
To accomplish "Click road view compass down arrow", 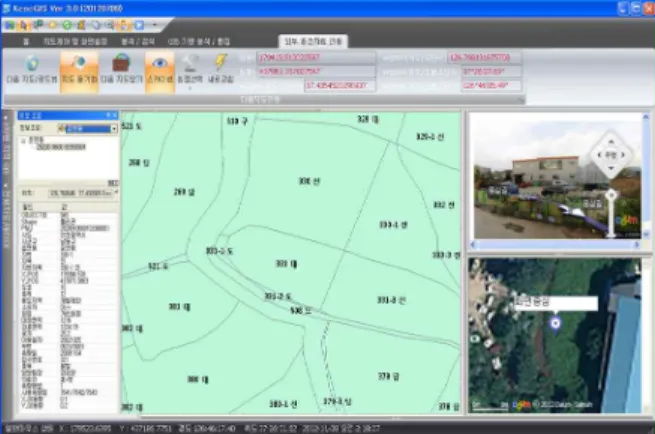I will 611,168.
